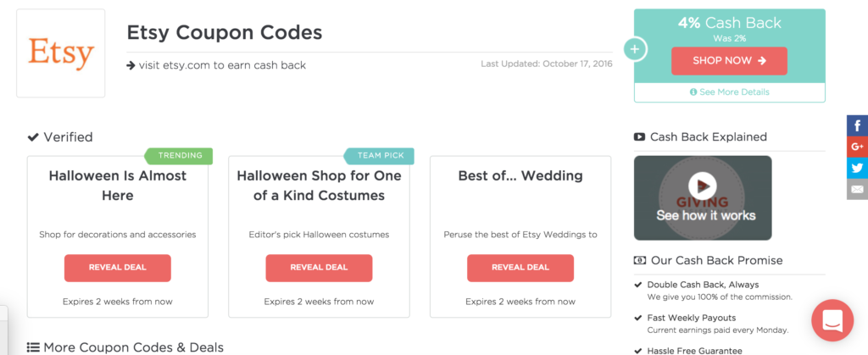Expand See More Details
This screenshot has height=355, width=868.
(730, 92)
